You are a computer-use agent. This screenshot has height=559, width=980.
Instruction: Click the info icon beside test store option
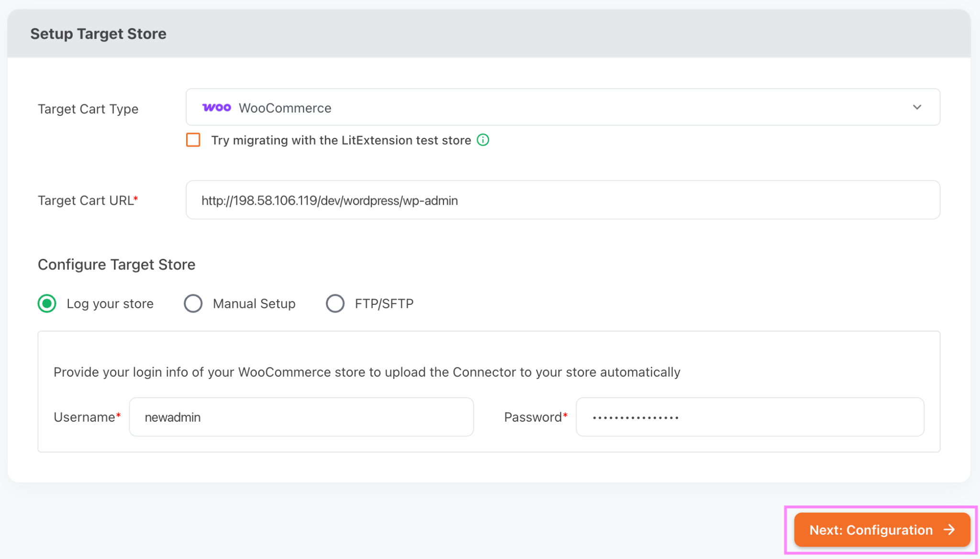(483, 140)
